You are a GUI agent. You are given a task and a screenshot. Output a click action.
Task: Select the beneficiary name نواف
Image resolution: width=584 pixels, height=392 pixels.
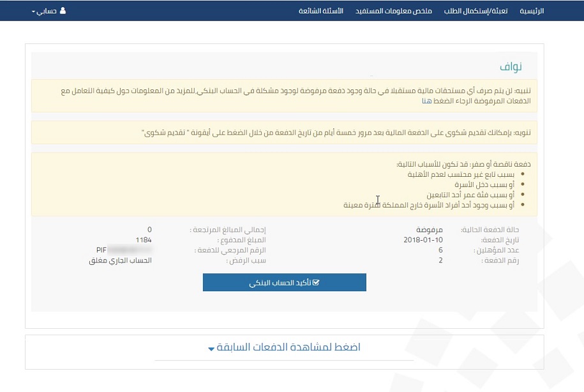[511, 66]
